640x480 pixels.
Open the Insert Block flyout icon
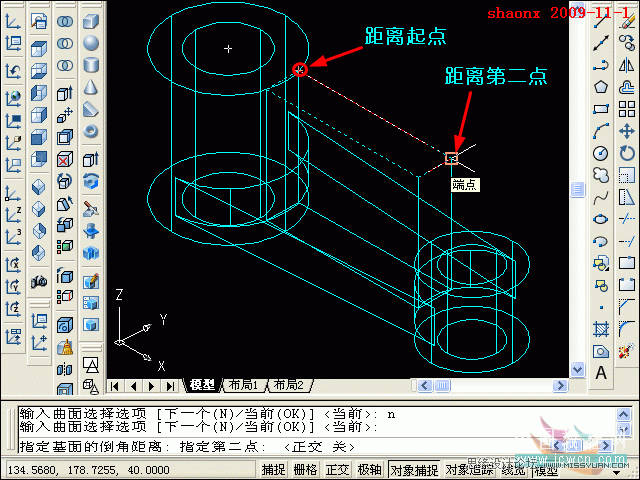(601, 263)
